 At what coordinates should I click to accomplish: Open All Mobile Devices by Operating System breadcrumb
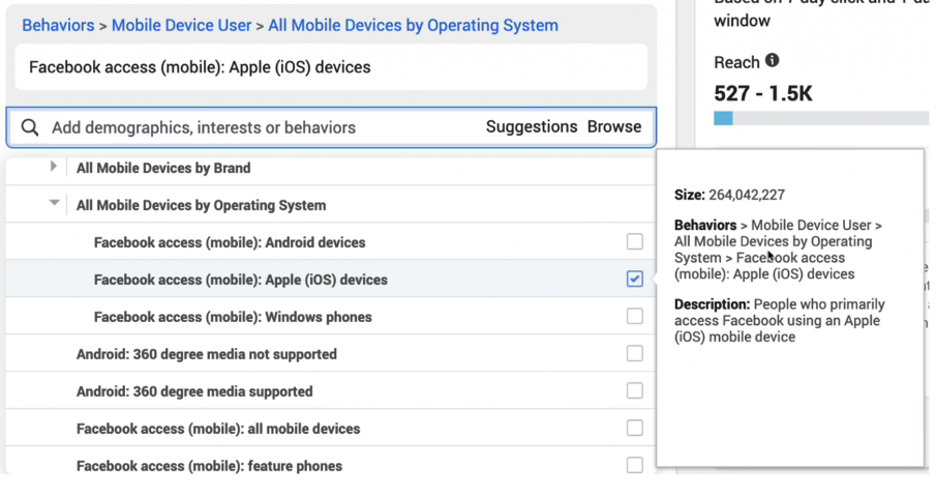tap(413, 26)
